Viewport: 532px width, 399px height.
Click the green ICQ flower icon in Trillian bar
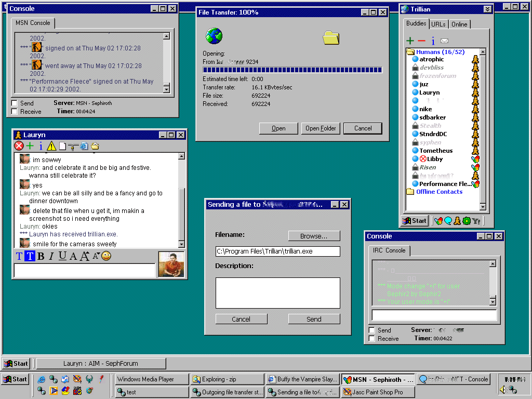(467, 221)
